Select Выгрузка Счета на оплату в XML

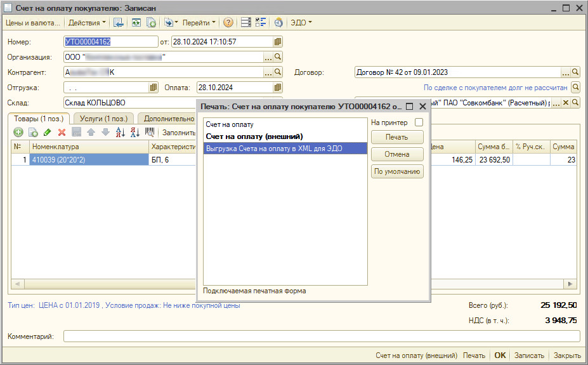(285, 149)
